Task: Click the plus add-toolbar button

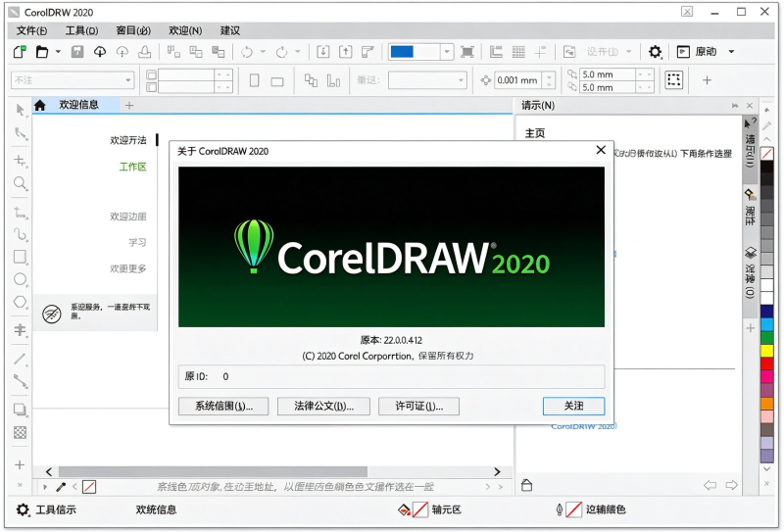Action: point(707,80)
